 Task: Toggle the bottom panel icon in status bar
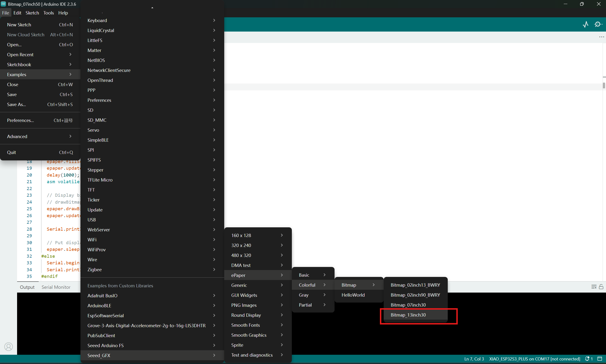coord(600,359)
